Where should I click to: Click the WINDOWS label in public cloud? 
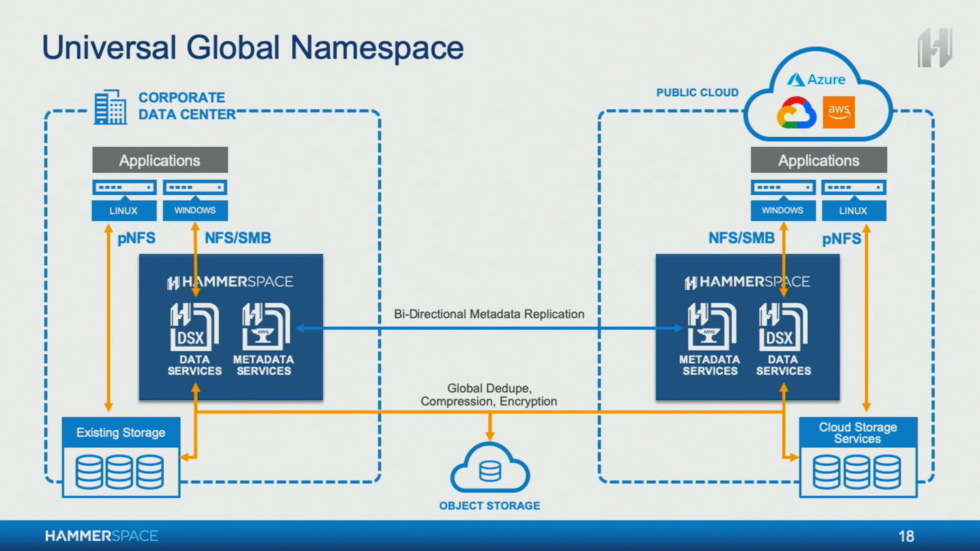coord(782,210)
